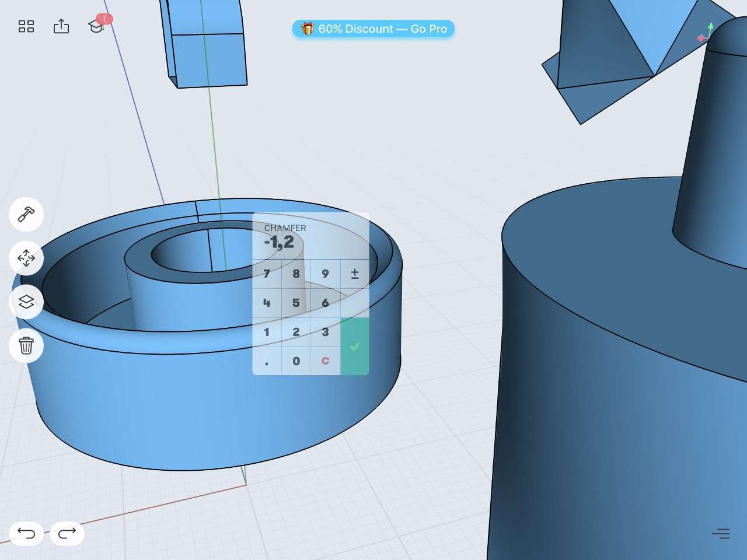Viewport: 747px width, 560px height.
Task: Redo the last undone action
Action: click(x=67, y=533)
